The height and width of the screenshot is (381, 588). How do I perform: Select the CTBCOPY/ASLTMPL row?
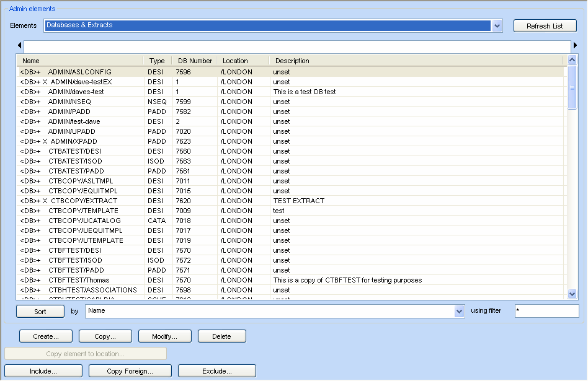tap(291, 181)
